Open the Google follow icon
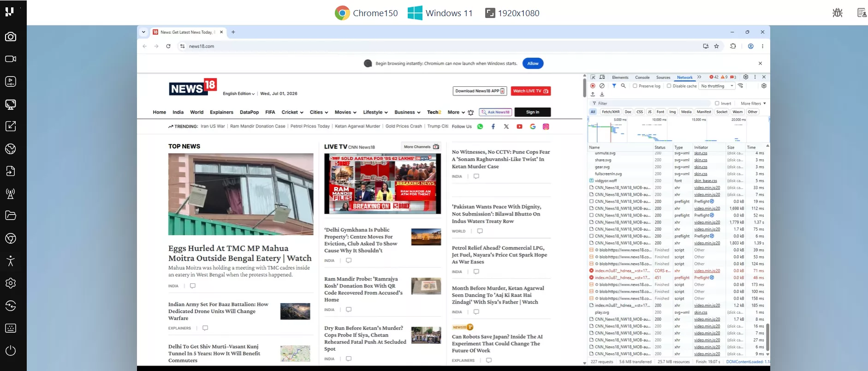This screenshot has width=868, height=371. (x=533, y=126)
